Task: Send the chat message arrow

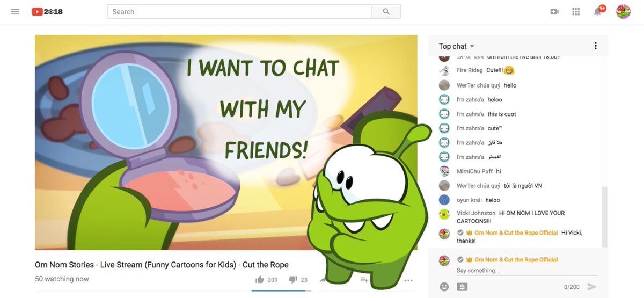Action: coord(591,287)
